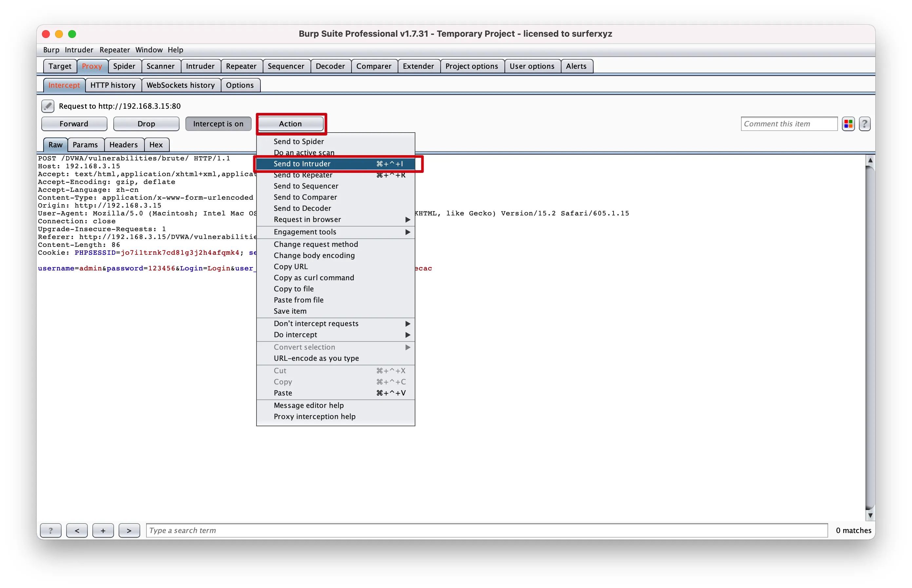
Task: Click the Drop button
Action: [x=146, y=124]
